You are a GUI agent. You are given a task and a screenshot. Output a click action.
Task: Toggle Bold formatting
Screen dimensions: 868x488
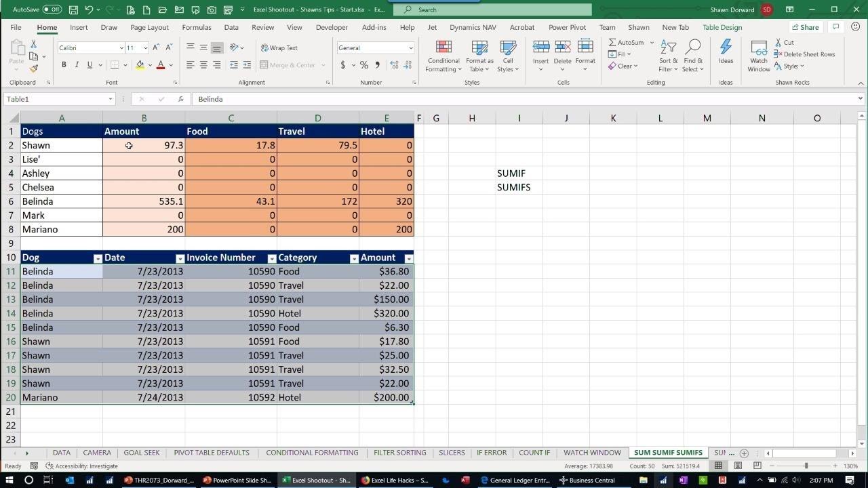click(64, 65)
